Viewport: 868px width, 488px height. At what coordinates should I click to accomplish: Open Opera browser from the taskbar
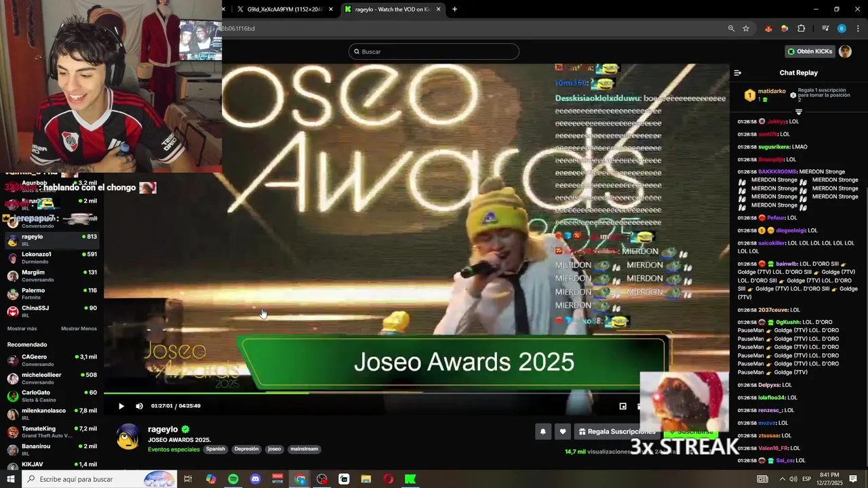tap(389, 479)
